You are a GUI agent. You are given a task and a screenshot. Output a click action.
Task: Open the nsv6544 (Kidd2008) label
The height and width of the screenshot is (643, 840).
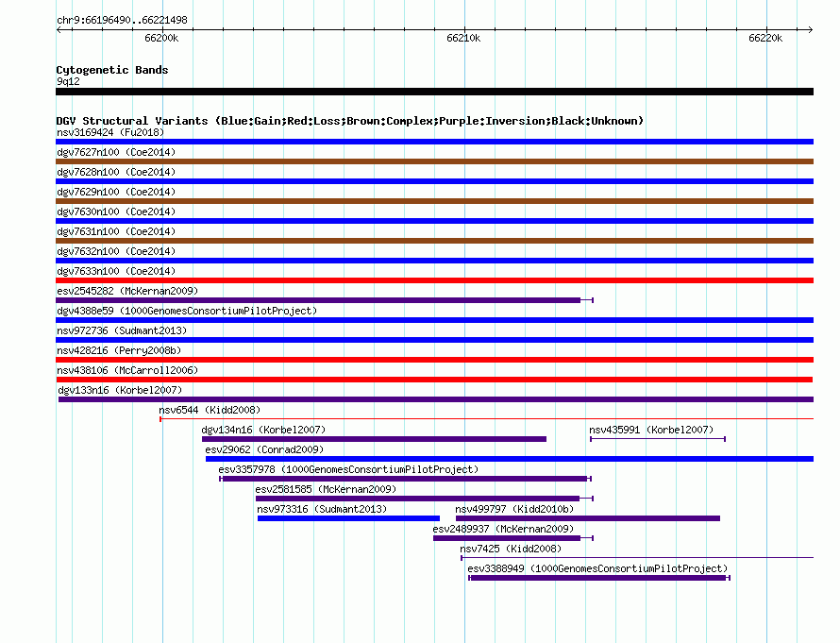[x=210, y=410]
